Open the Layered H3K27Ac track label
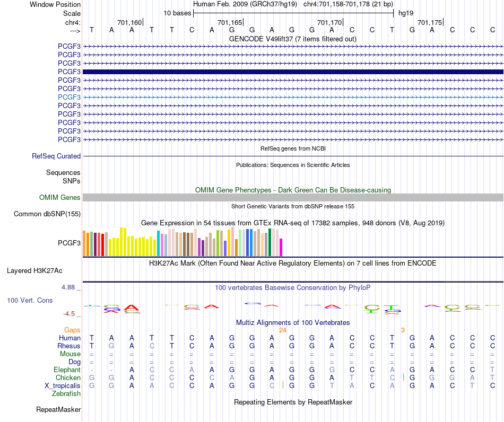This screenshot has height=422, width=504. [34, 271]
